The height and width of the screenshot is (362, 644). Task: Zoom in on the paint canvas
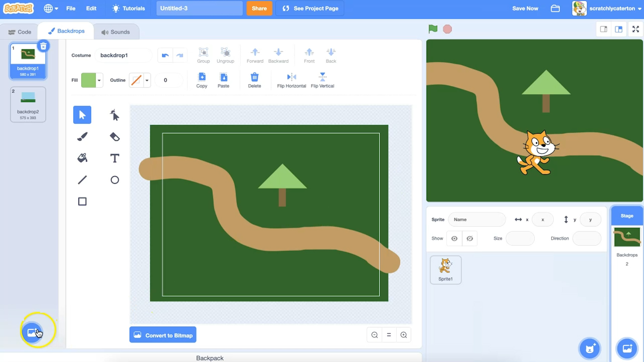coord(404,335)
